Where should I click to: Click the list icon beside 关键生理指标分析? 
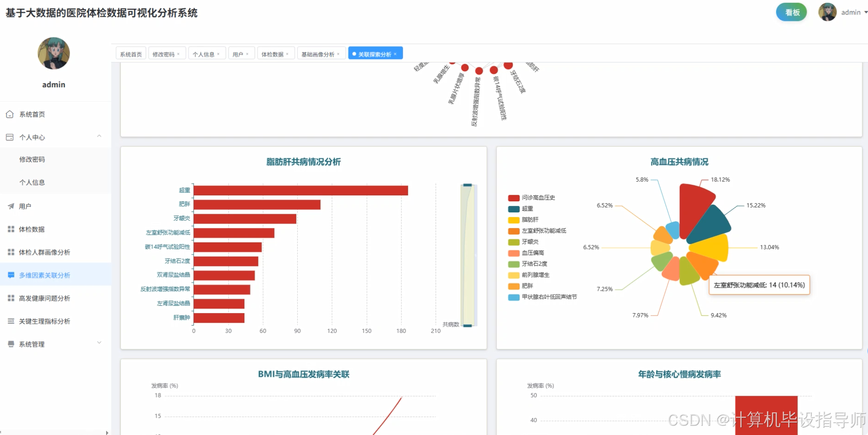11,321
